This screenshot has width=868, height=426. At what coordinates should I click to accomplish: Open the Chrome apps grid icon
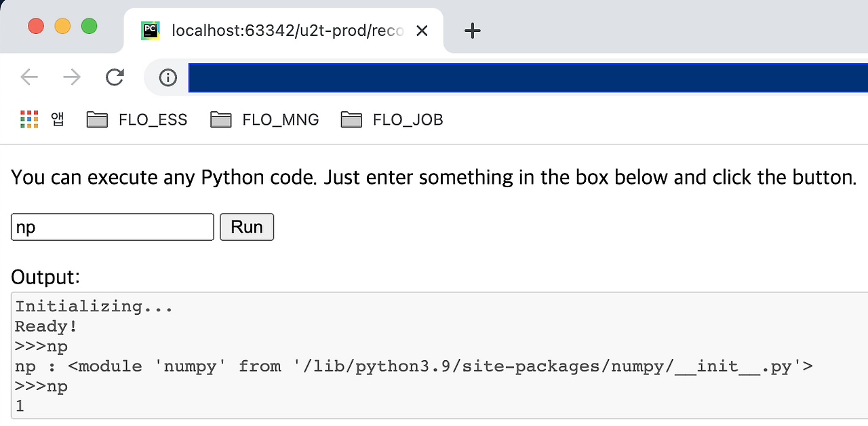[28, 119]
